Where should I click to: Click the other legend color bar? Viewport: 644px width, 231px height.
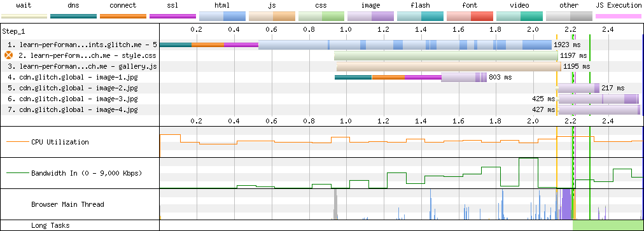(569, 17)
